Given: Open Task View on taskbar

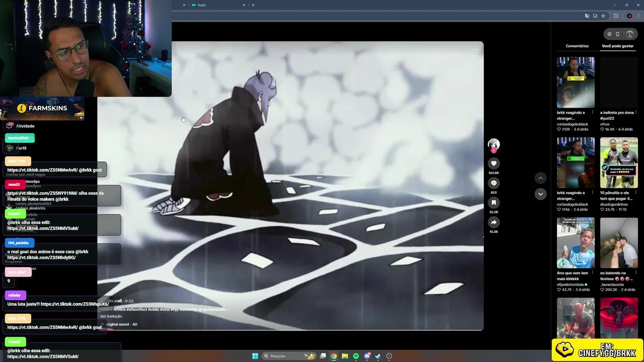Looking at the screenshot, I should point(323,356).
